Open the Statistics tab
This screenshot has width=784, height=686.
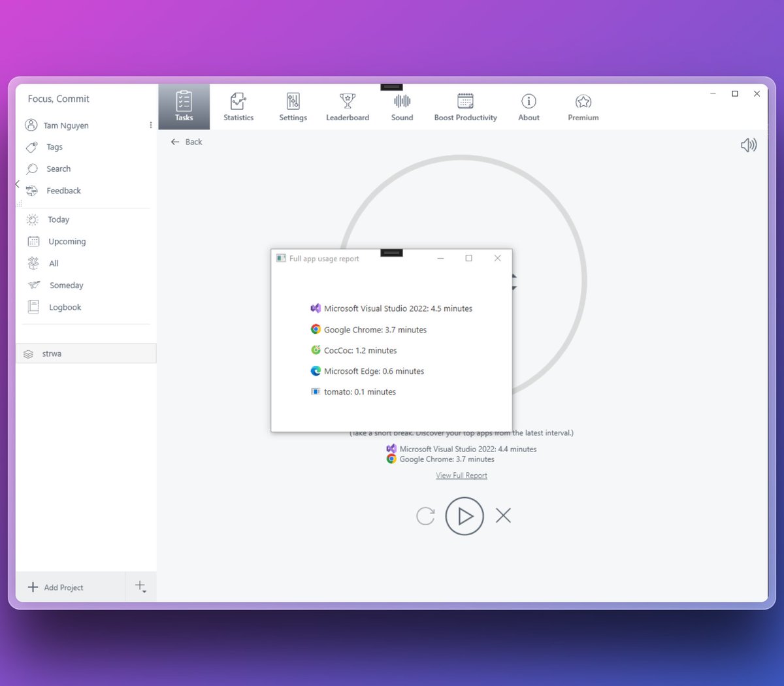[238, 106]
